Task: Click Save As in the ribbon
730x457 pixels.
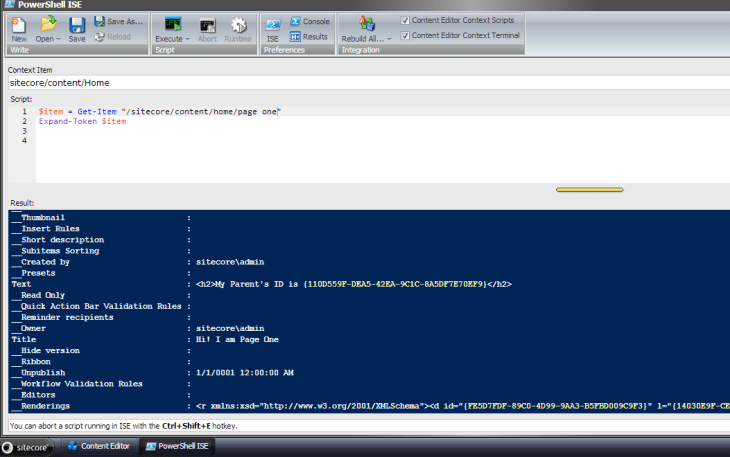Action: pos(118,21)
